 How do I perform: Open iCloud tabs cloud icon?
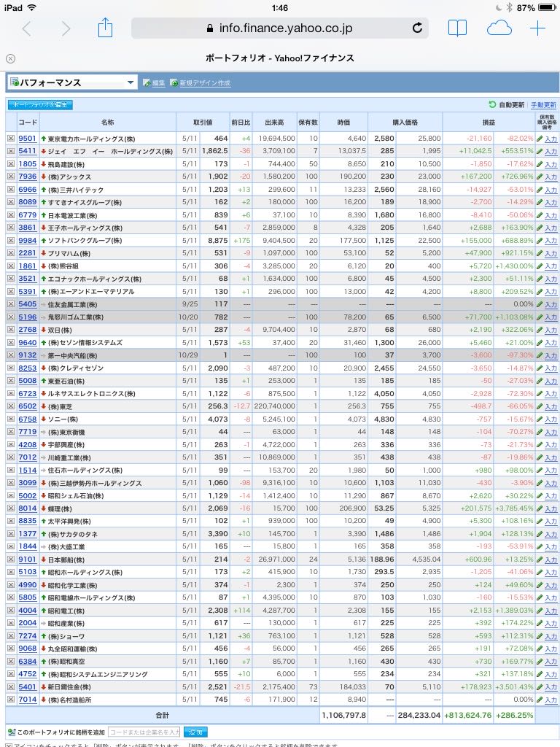(499, 28)
